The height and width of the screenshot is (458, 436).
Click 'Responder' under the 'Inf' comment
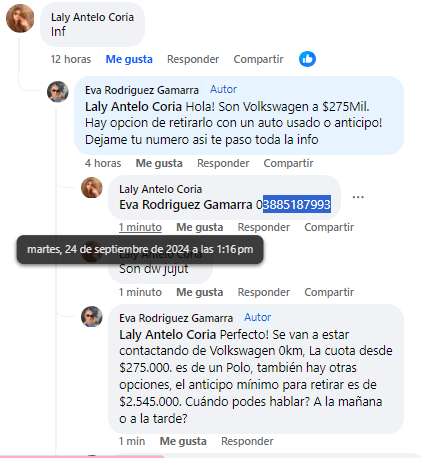point(193,59)
